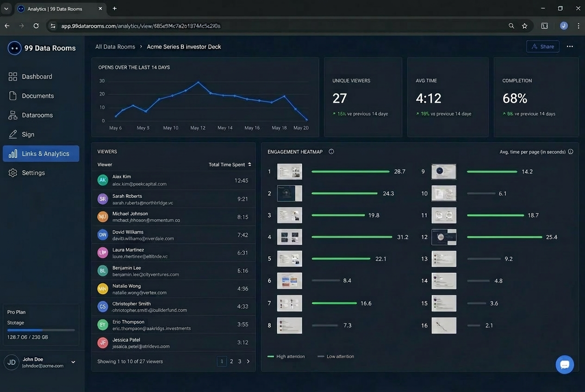Viewport: 585px width, 392px height.
Task: Open the browser side panel icon
Action: (545, 26)
